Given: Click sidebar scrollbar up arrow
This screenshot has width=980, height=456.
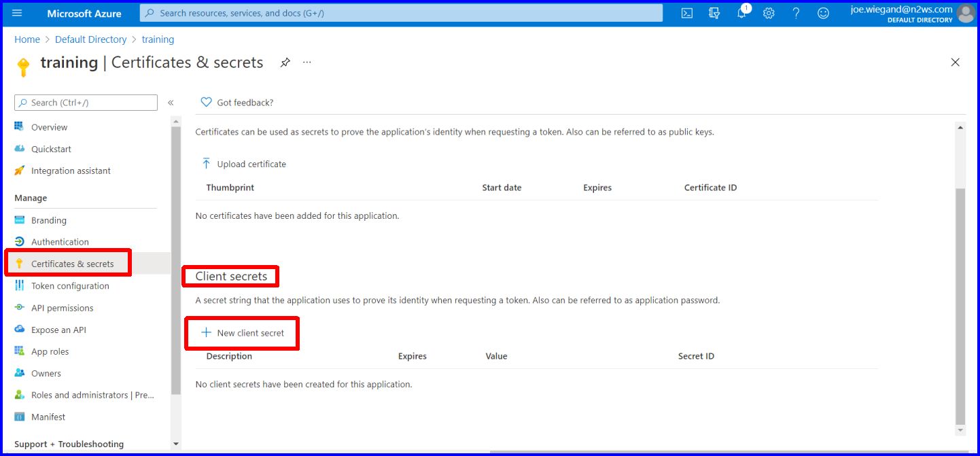Looking at the screenshot, I should tap(176, 122).
